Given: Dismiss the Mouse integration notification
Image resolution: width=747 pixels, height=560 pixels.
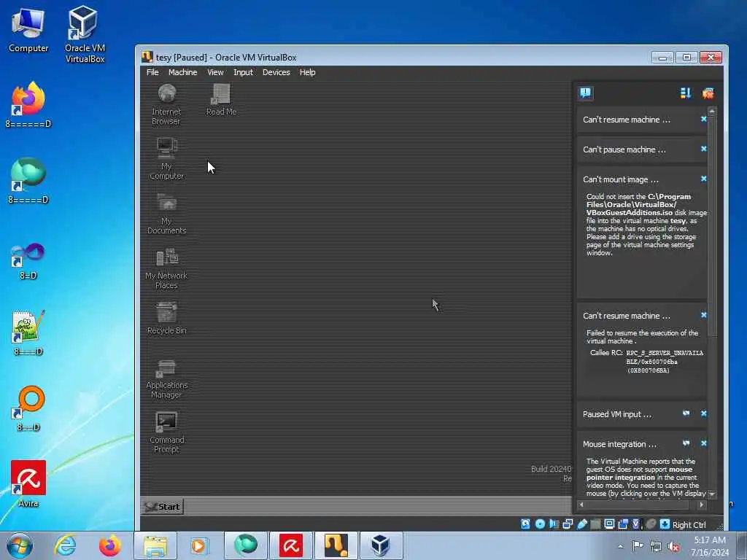Looking at the screenshot, I should click(x=704, y=443).
